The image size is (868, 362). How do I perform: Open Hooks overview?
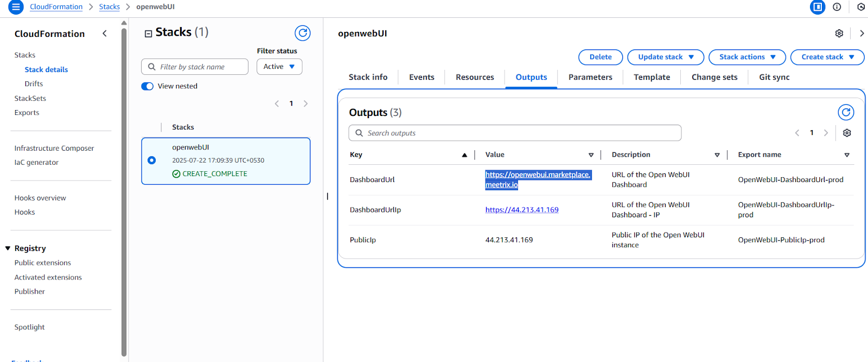[40, 198]
